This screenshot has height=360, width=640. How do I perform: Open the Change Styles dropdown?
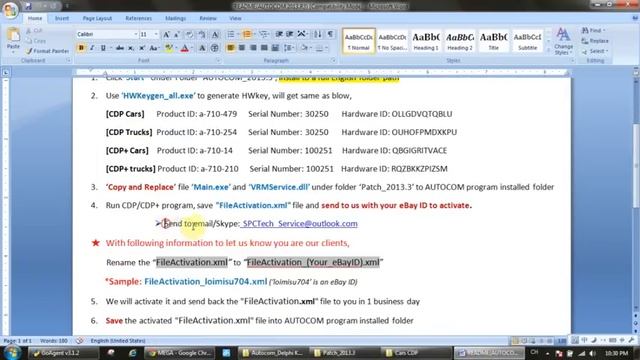point(564,41)
